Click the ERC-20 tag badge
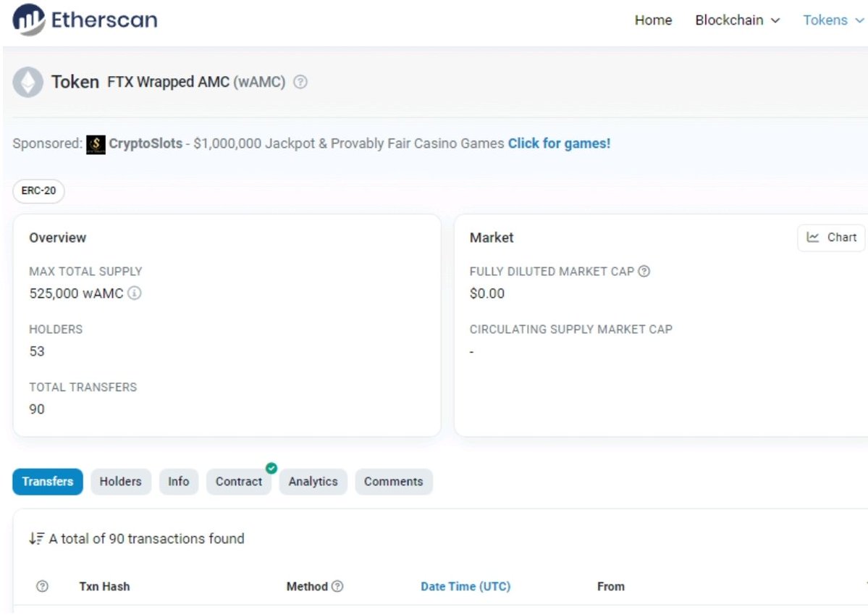The height and width of the screenshot is (615, 868). (38, 191)
